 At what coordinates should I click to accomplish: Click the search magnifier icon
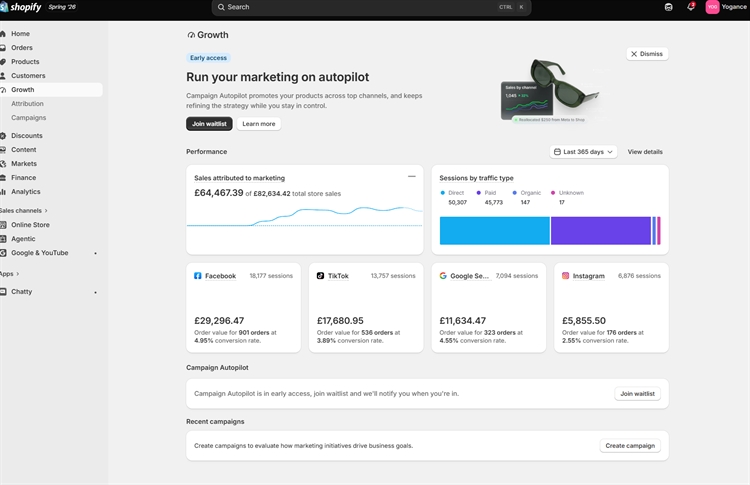[221, 7]
